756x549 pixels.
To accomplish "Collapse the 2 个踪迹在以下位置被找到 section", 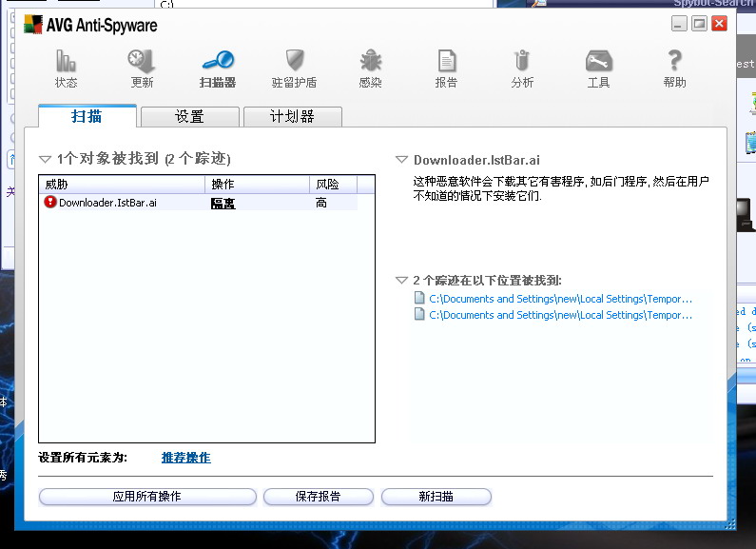I will pyautogui.click(x=401, y=281).
